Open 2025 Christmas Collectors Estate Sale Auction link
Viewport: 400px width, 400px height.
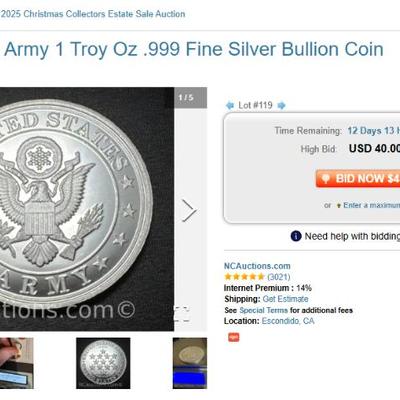point(93,14)
